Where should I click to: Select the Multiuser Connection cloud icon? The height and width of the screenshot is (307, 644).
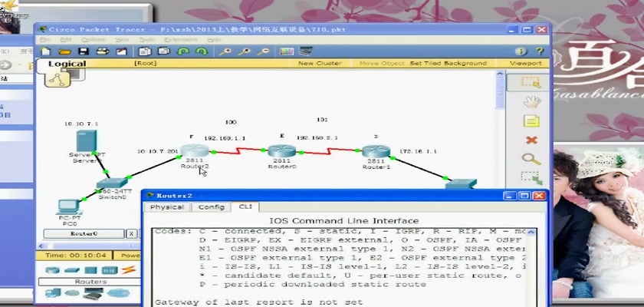pyautogui.click(x=118, y=293)
